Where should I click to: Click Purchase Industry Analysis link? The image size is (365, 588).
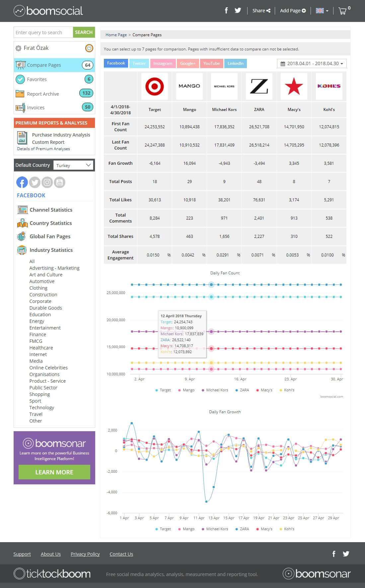61,135
